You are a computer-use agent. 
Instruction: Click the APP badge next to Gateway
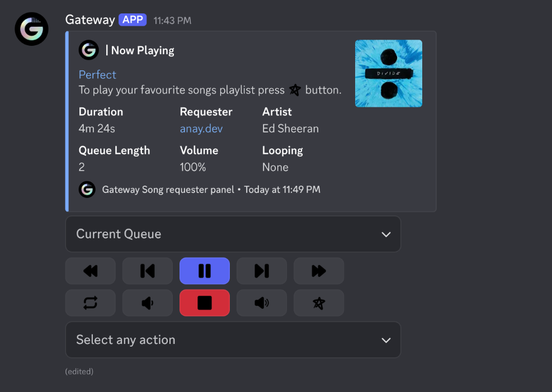tap(132, 19)
